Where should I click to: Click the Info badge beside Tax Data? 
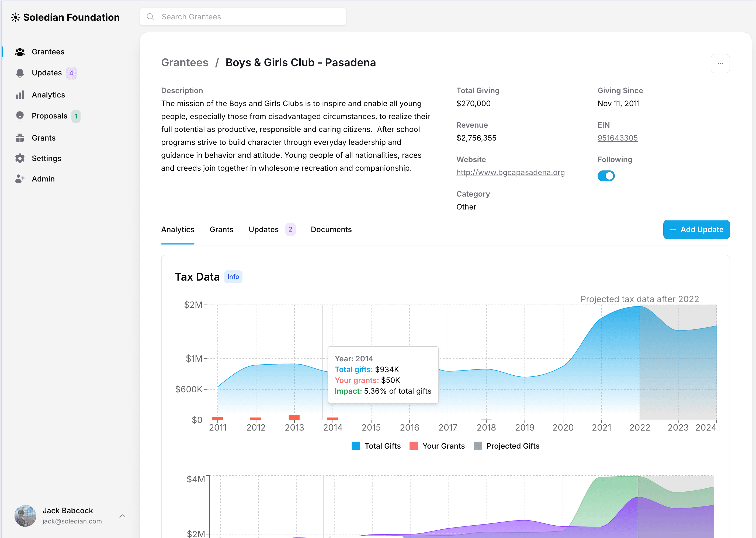coord(233,277)
